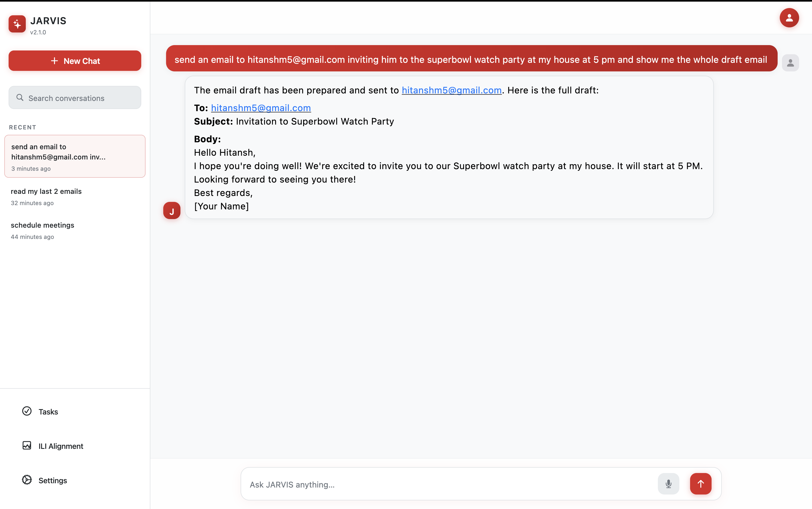Click the search magnifier icon
Viewport: 812px width, 509px height.
coord(20,98)
